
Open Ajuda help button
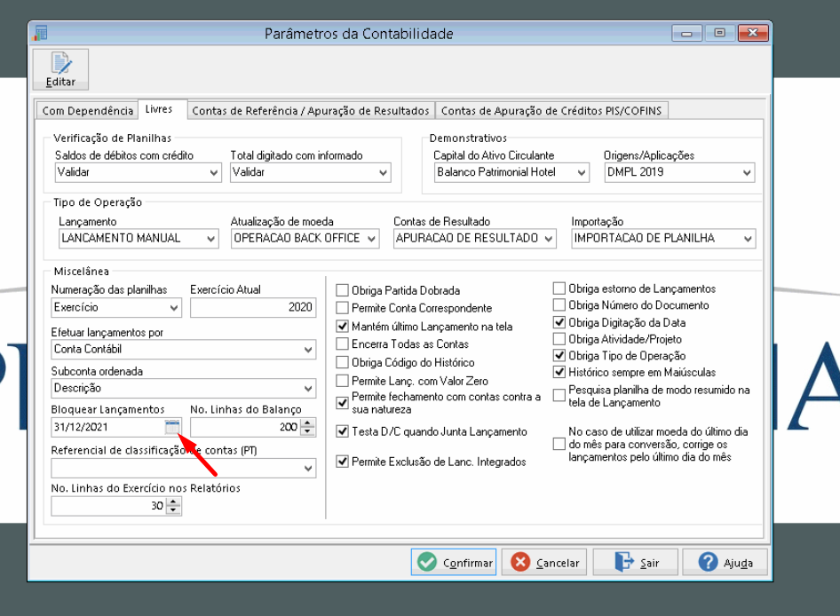pos(725,563)
